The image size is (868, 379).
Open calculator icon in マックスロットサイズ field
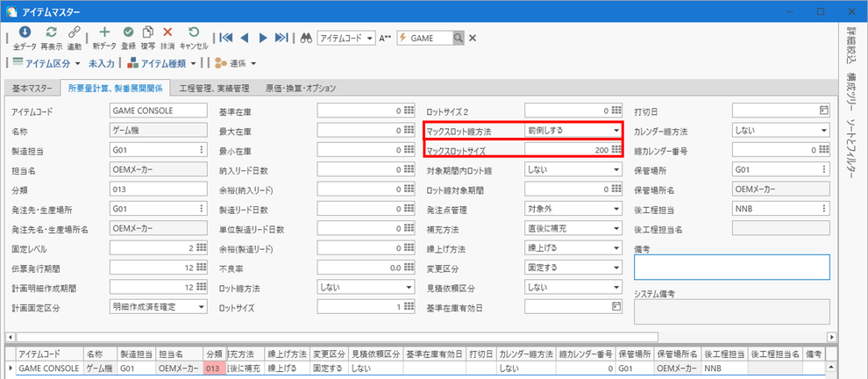tap(616, 150)
